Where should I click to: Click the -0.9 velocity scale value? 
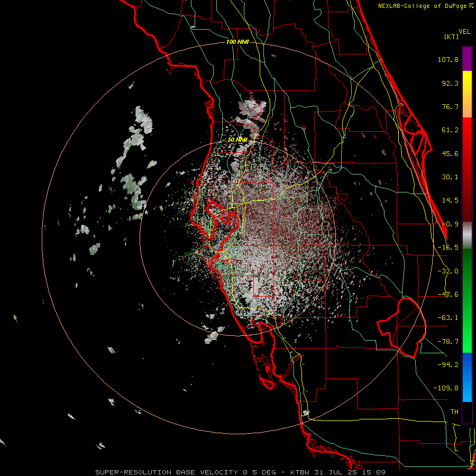click(x=450, y=224)
